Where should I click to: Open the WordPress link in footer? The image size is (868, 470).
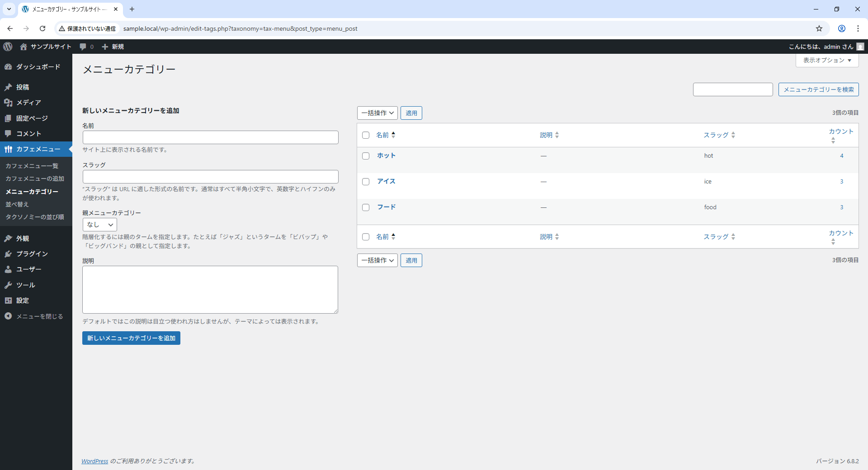(x=94, y=461)
